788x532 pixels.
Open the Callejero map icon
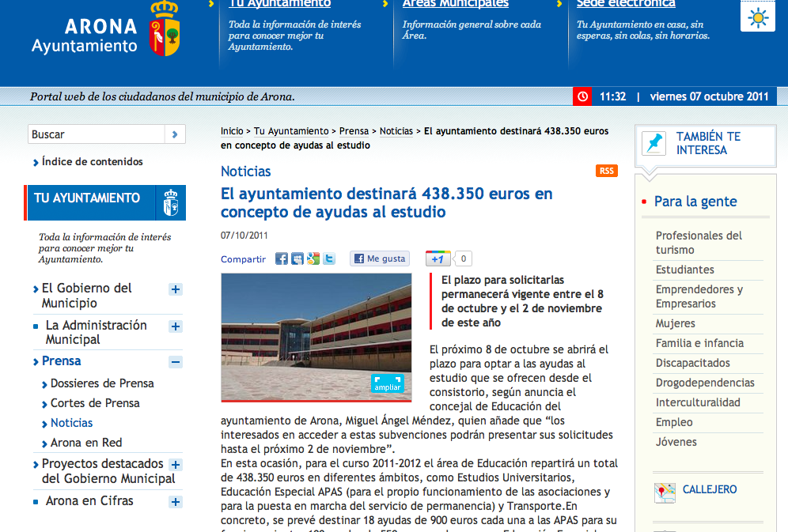tap(665, 492)
